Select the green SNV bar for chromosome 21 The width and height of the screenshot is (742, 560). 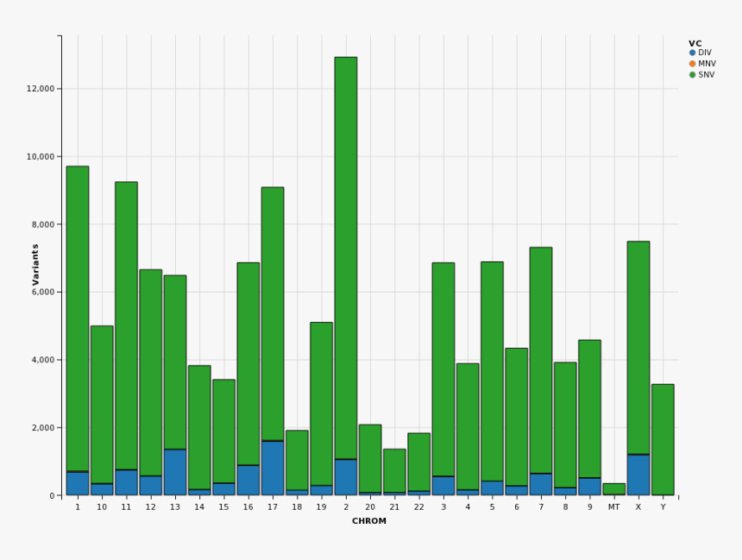point(394,470)
